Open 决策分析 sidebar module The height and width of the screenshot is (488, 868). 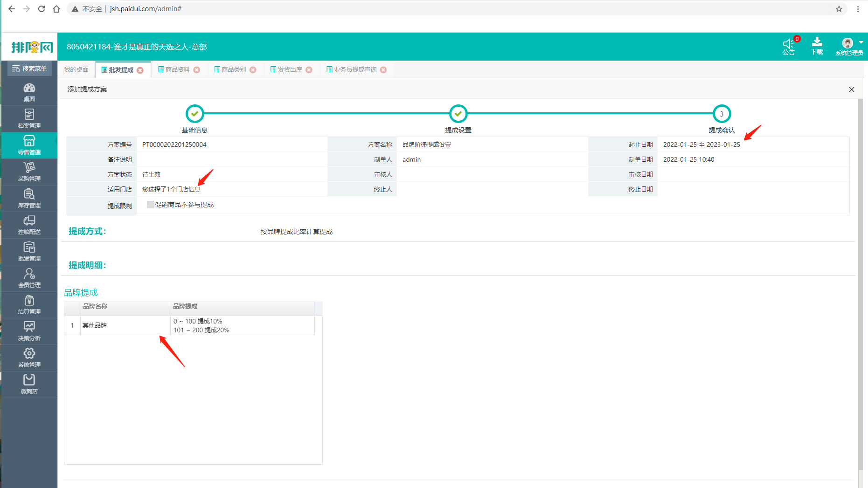tap(29, 331)
